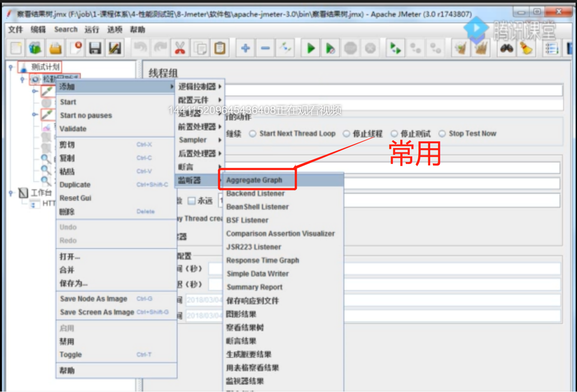Expand the 前置处理器 submenu
The image size is (577, 392).
[200, 127]
